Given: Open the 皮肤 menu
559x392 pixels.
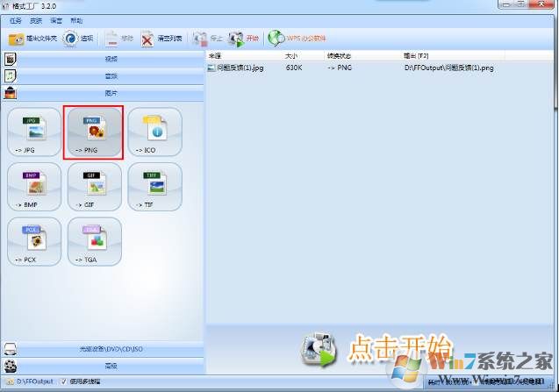Looking at the screenshot, I should click(x=36, y=21).
